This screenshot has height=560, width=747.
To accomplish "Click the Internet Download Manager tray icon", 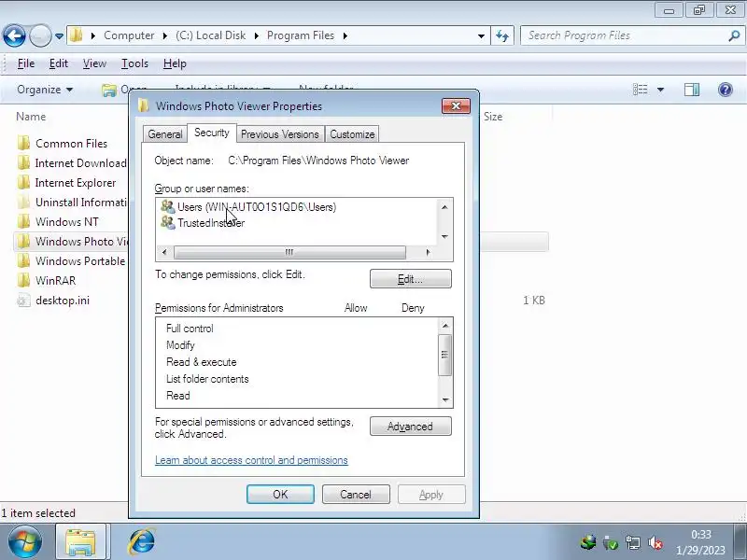I will pos(588,542).
